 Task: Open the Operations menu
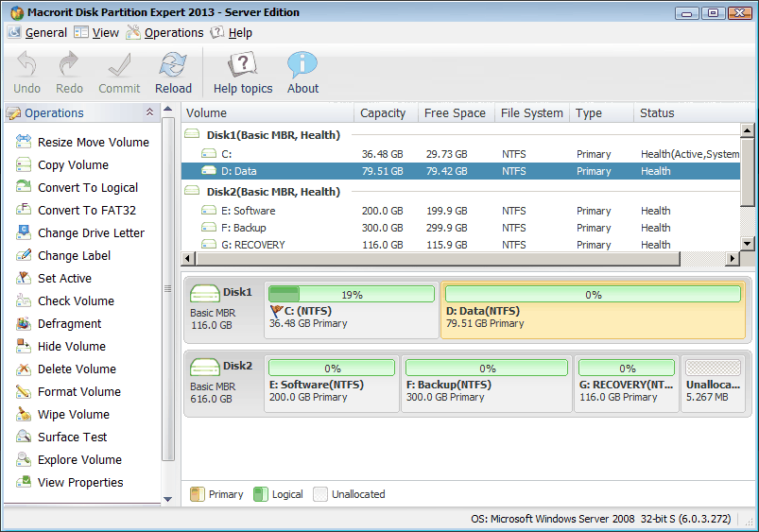[x=164, y=32]
